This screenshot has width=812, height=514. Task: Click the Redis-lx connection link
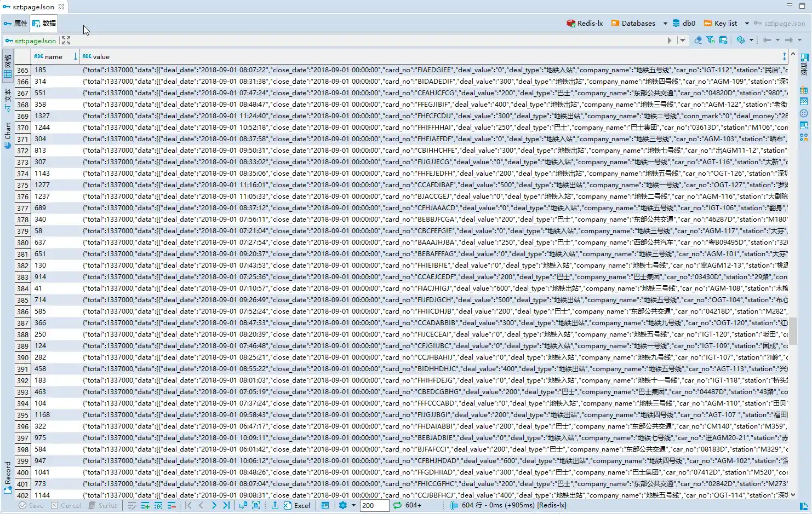585,24
